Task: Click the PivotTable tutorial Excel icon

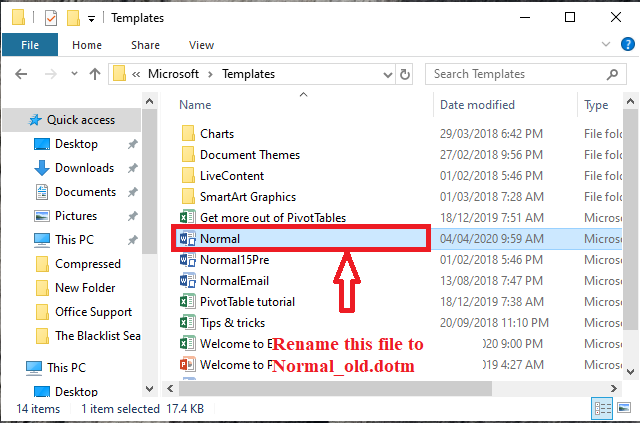Action: (187, 301)
